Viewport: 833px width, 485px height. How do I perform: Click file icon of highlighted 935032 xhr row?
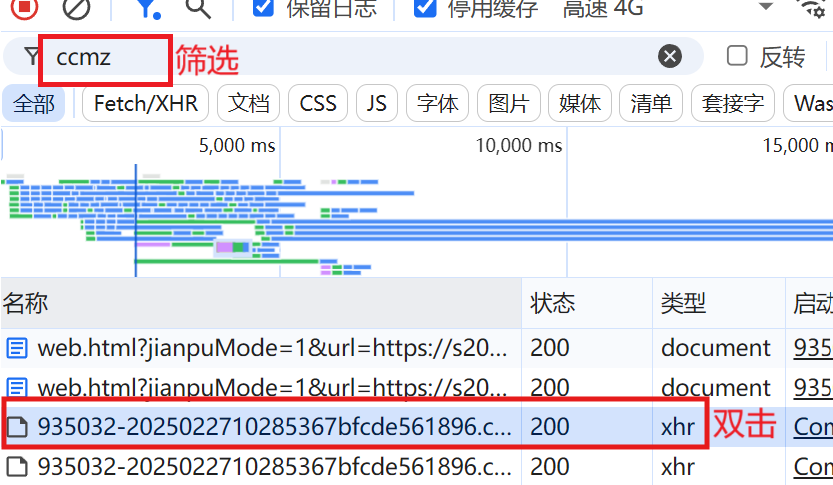[17, 426]
